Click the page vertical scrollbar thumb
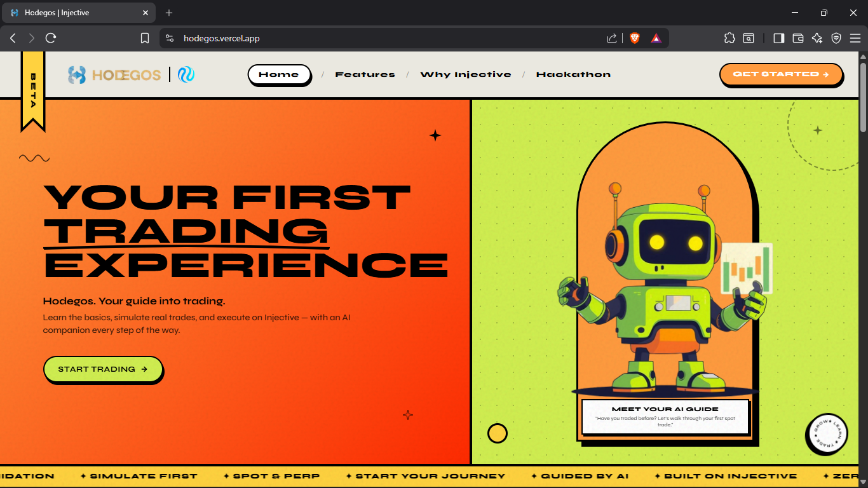This screenshot has height=488, width=868. click(863, 97)
